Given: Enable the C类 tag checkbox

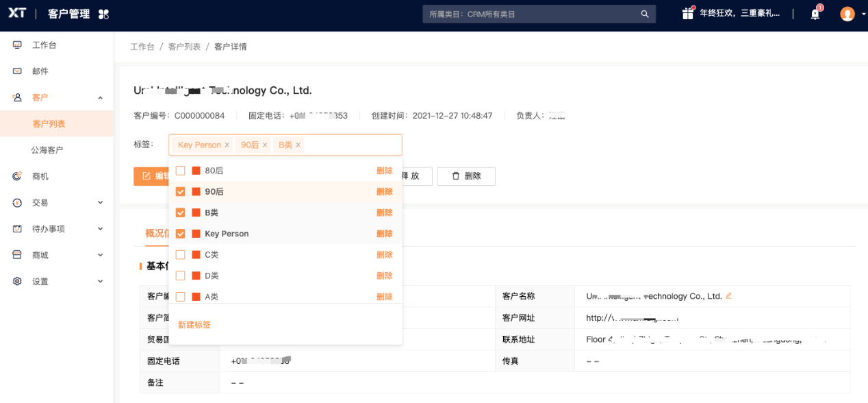Looking at the screenshot, I should coord(181,254).
